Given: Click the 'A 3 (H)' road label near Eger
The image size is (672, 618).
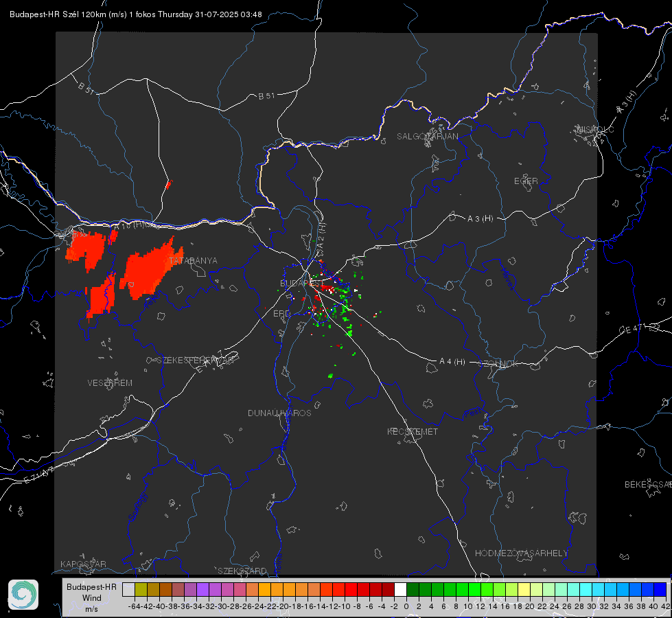Looking at the screenshot, I should [x=480, y=219].
